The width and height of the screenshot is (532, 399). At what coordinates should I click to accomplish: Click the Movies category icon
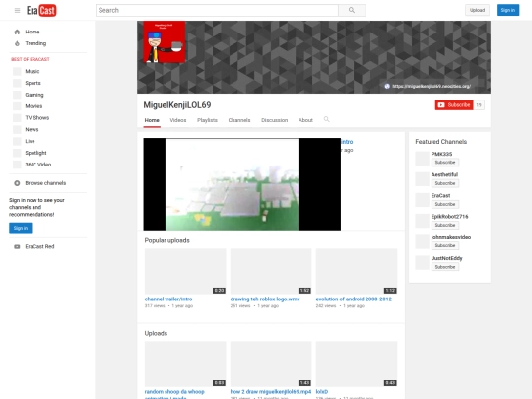[17, 106]
